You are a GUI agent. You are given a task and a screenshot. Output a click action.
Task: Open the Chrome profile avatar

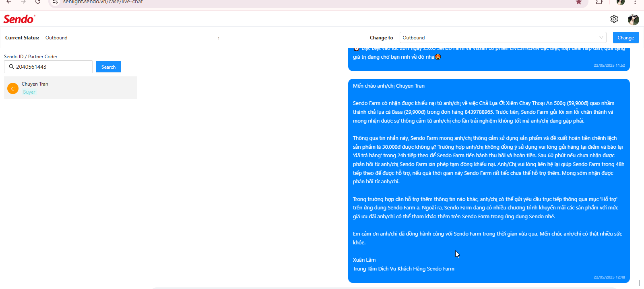click(x=621, y=2)
